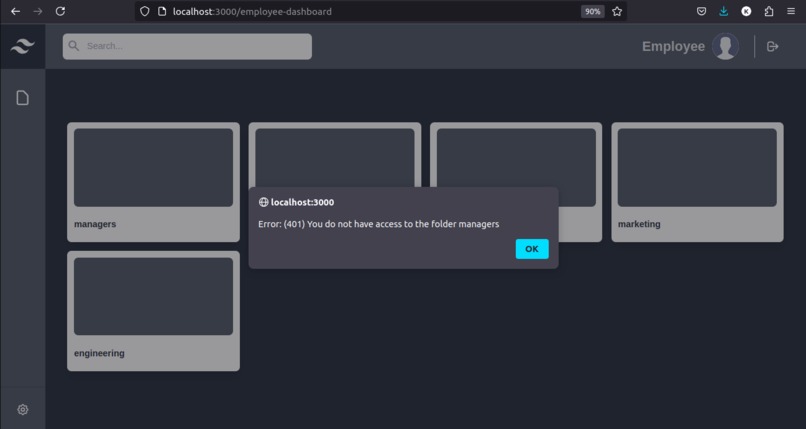Click the folder card partly hidden behind dialog top-left
This screenshot has height=429, width=806.
[x=335, y=154]
